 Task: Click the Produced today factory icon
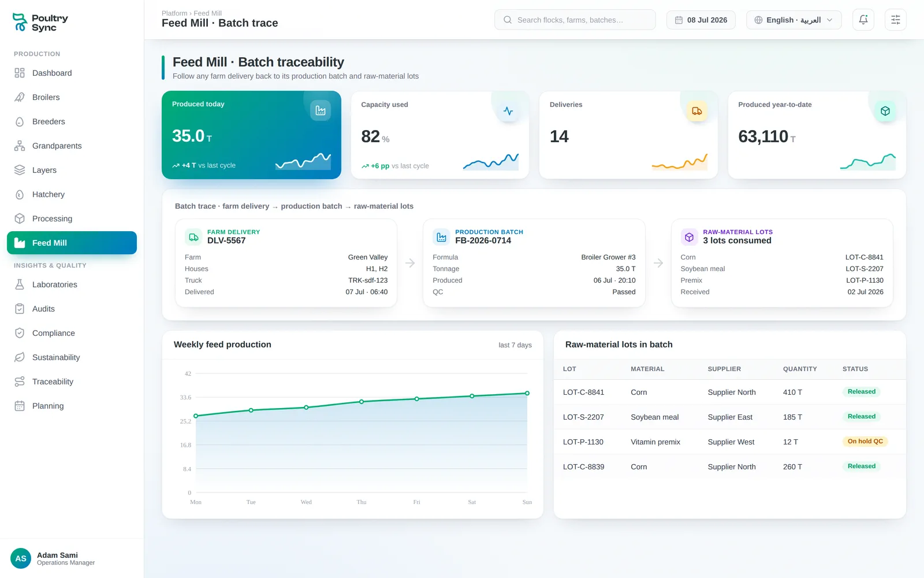click(x=321, y=110)
